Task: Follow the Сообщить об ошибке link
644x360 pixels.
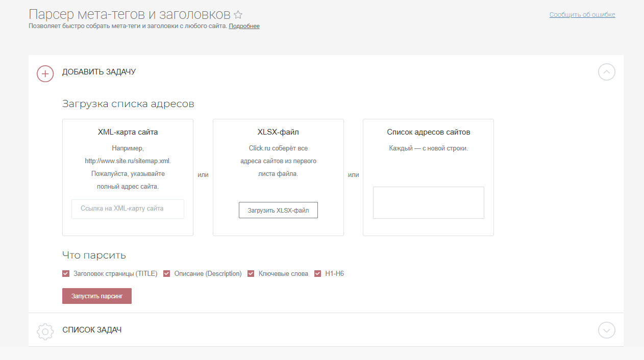Action: pos(582,15)
